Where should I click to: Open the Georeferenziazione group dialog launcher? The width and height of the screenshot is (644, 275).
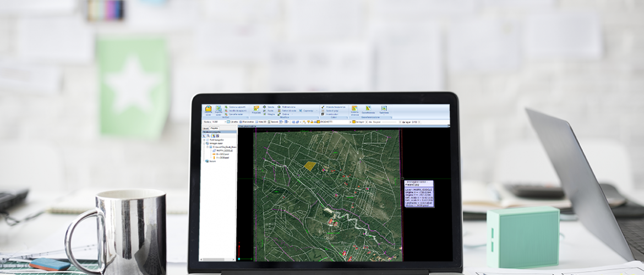point(391,117)
